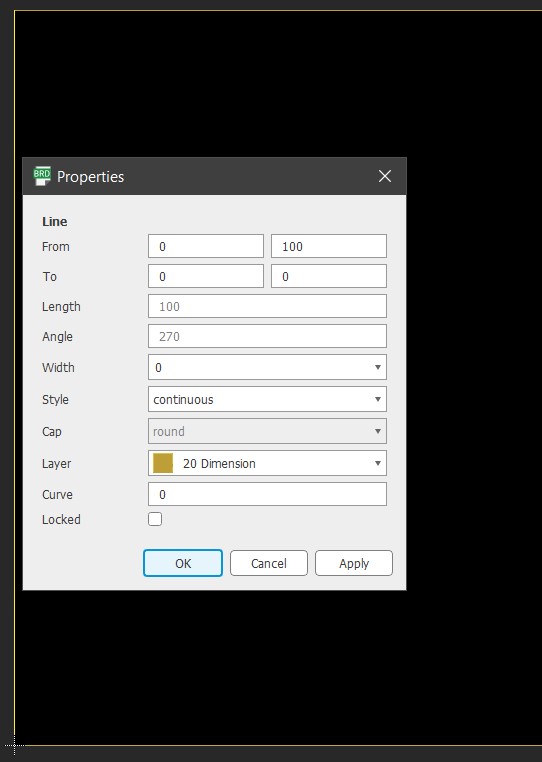
Task: Click the gold Dimension layer color swatch
Action: (x=163, y=463)
